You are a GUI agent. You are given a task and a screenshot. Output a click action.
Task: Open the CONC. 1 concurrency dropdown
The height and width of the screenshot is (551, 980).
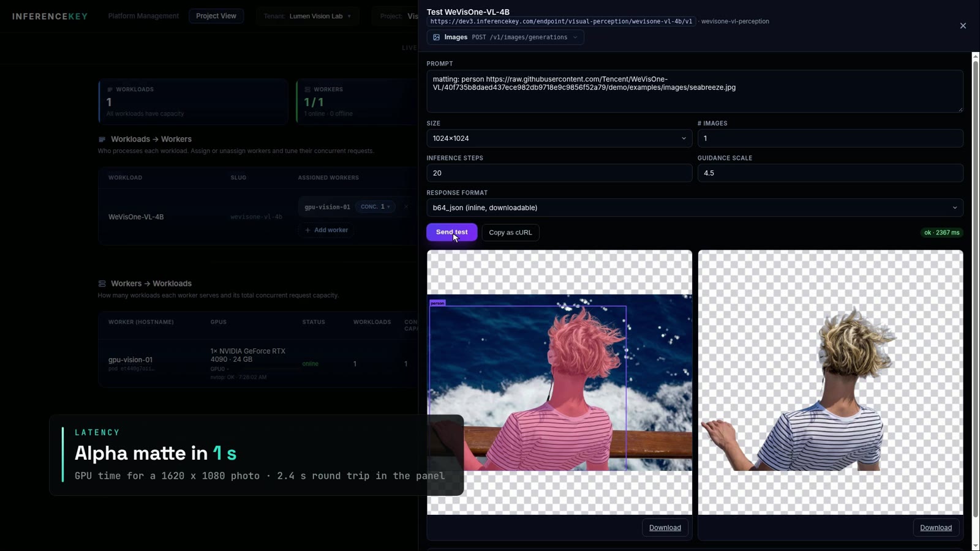coord(375,207)
